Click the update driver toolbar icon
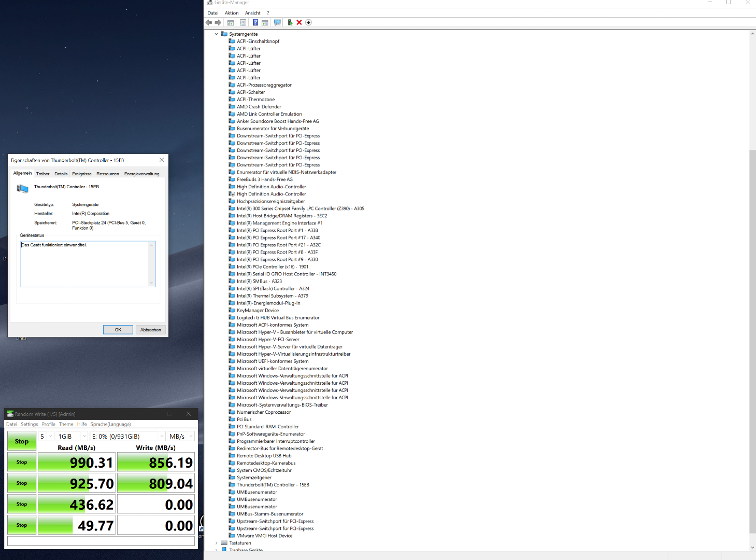This screenshot has height=560, width=756. pos(290,22)
